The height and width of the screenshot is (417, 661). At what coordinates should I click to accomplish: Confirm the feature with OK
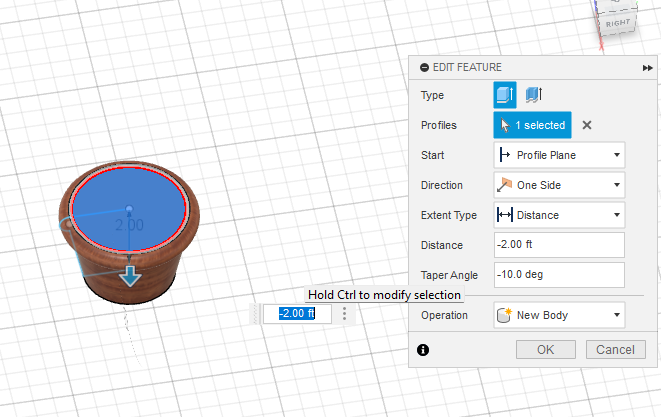coord(545,350)
